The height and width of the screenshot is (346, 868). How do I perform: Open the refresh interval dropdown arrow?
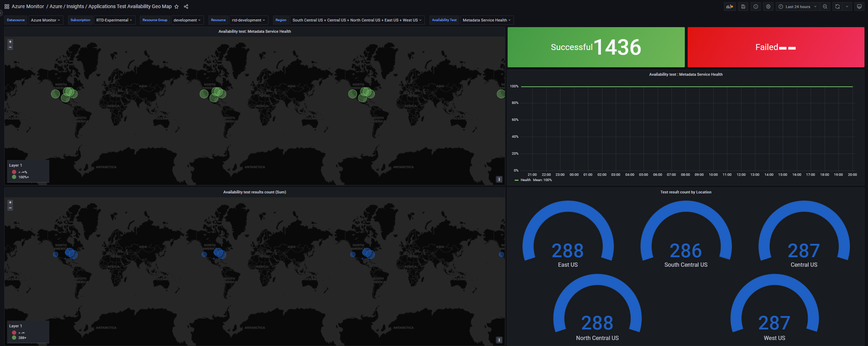(847, 7)
